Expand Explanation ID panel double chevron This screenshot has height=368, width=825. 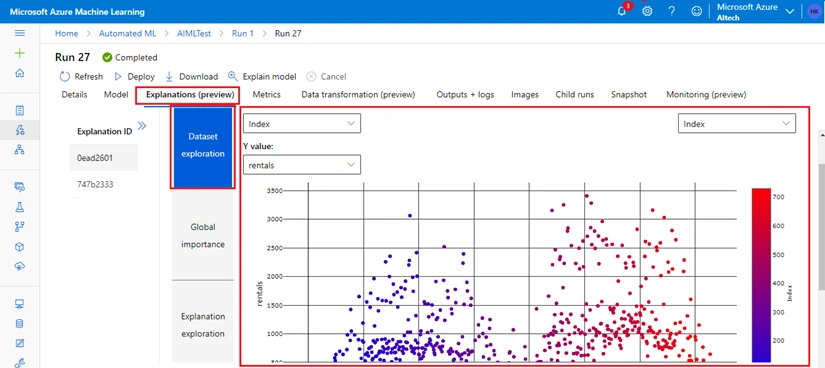(142, 125)
